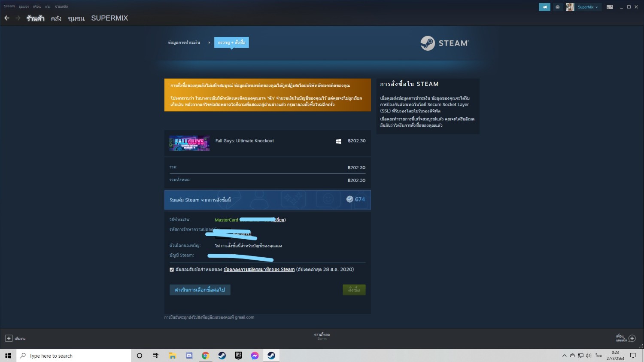This screenshot has width=644, height=362.
Task: Open the เพื่อน friends menu
Action: [37, 6]
